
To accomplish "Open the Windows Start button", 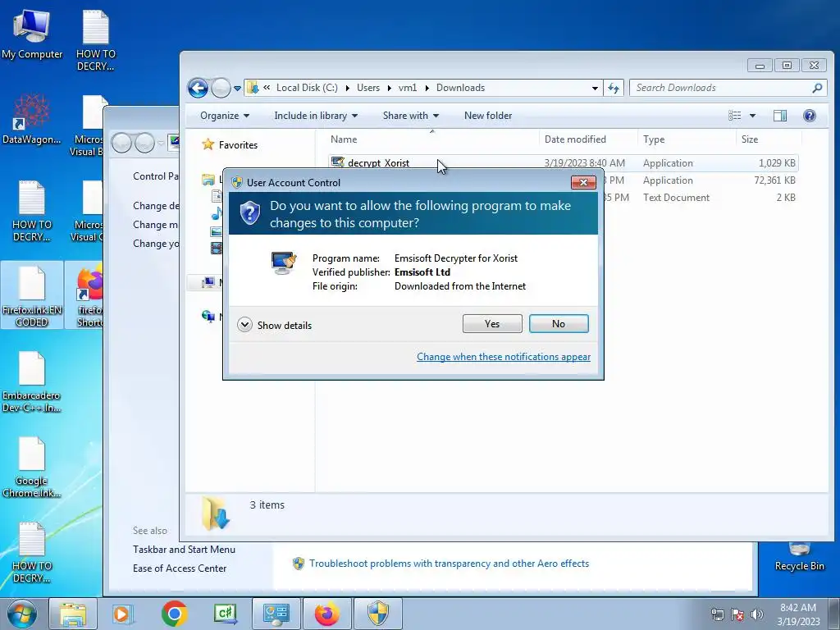I will (22, 614).
